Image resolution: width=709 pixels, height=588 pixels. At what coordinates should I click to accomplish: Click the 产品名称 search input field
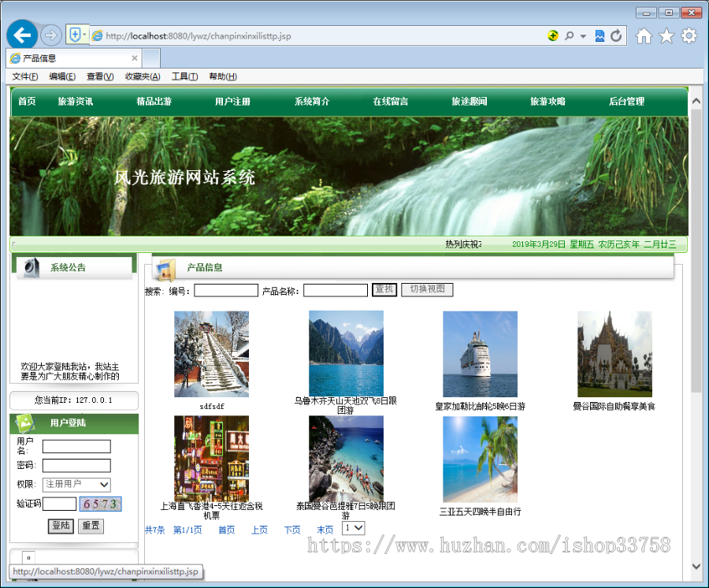coord(336,289)
